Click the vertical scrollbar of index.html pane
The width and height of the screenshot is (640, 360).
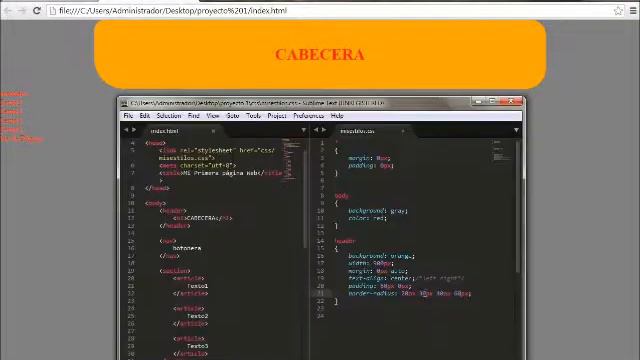(x=305, y=200)
